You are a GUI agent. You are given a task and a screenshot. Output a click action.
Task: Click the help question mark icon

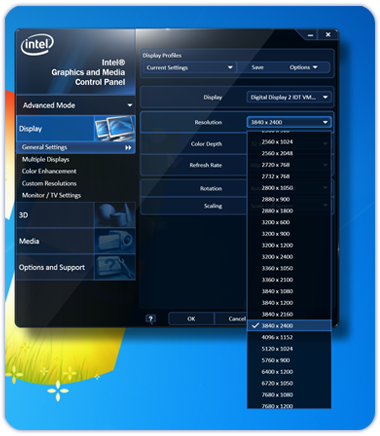[151, 319]
